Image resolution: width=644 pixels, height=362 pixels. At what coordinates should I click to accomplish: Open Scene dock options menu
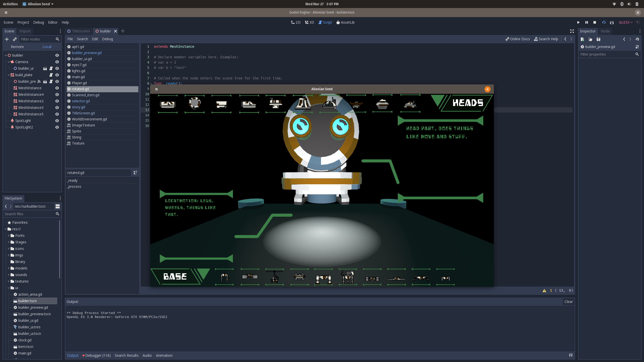click(x=60, y=31)
